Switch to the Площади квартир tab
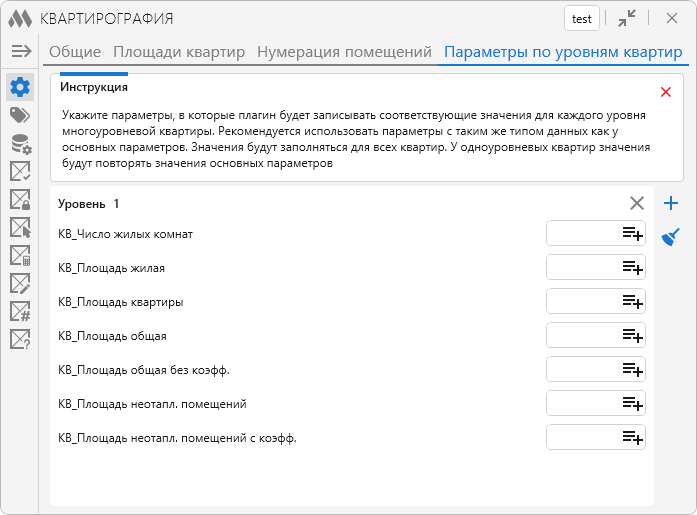The height and width of the screenshot is (515, 697). click(179, 52)
